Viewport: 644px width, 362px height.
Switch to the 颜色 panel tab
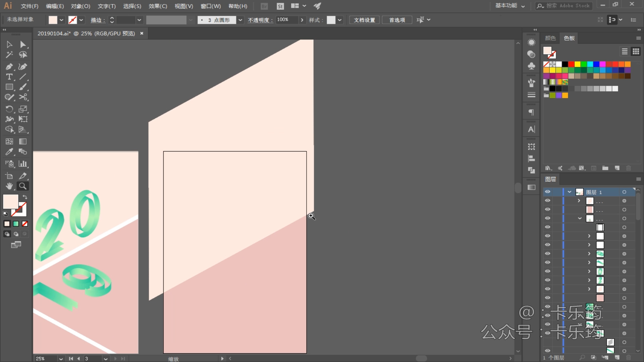click(x=550, y=38)
